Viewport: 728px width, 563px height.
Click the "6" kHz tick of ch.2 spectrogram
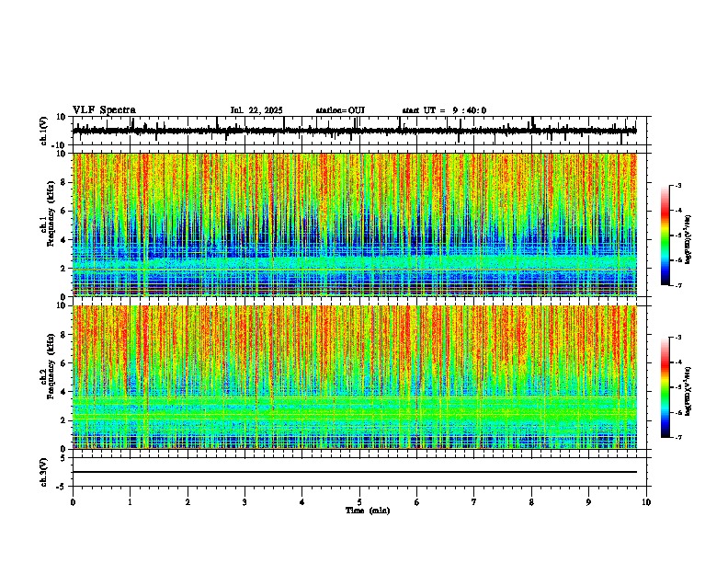(x=63, y=363)
